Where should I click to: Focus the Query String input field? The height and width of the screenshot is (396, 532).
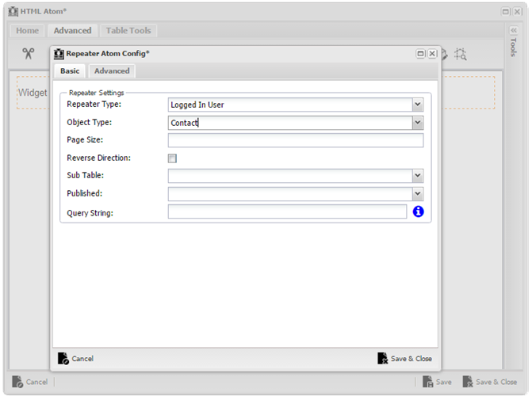(x=287, y=211)
